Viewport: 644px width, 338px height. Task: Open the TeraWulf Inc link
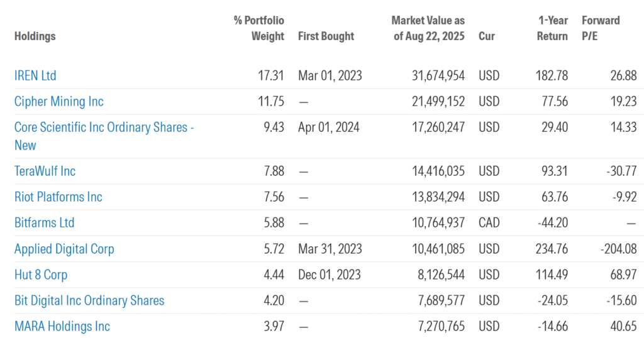(45, 171)
